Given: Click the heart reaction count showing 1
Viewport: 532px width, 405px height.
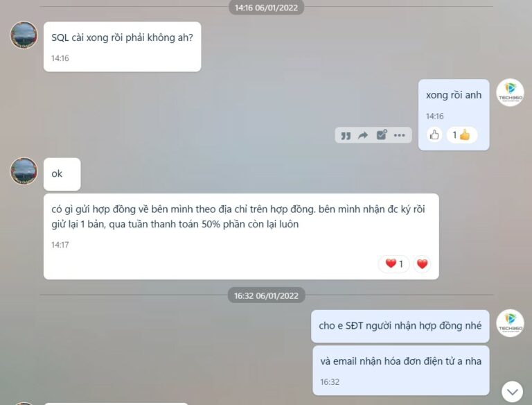Looking at the screenshot, I should click(x=394, y=264).
